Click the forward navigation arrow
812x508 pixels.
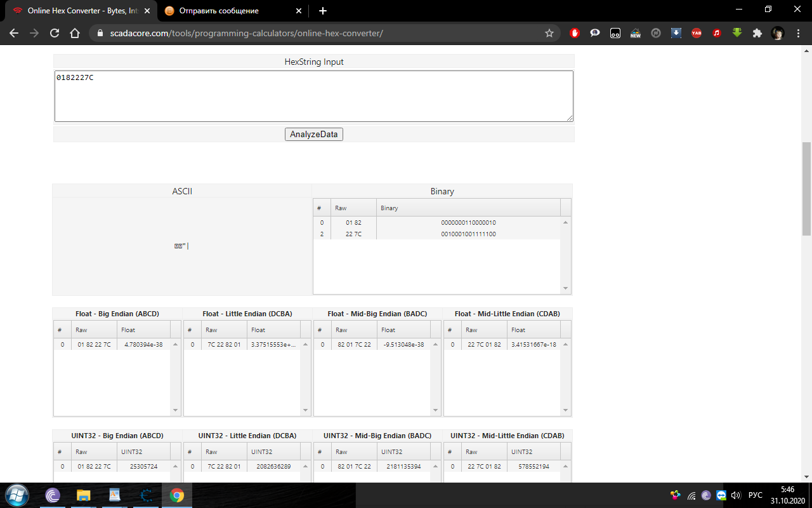click(34, 33)
